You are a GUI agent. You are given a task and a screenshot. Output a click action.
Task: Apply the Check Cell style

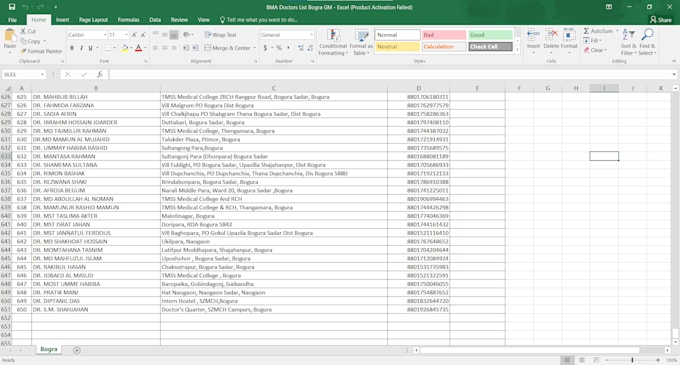490,46
